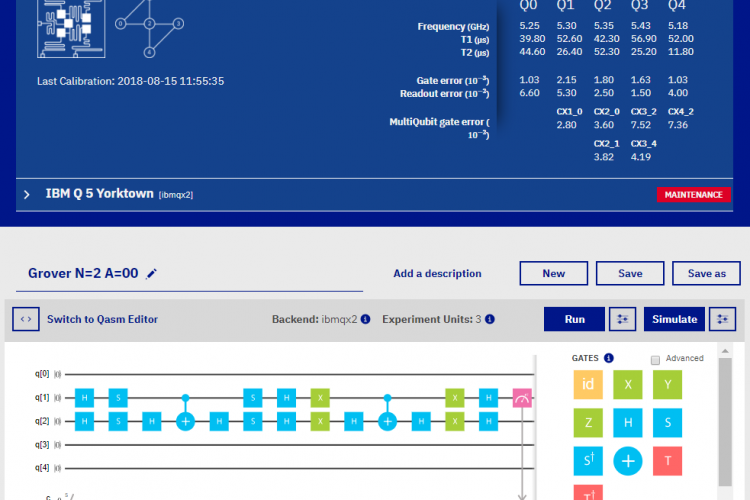
Task: Open the Backend info icon
Action: pos(365,319)
